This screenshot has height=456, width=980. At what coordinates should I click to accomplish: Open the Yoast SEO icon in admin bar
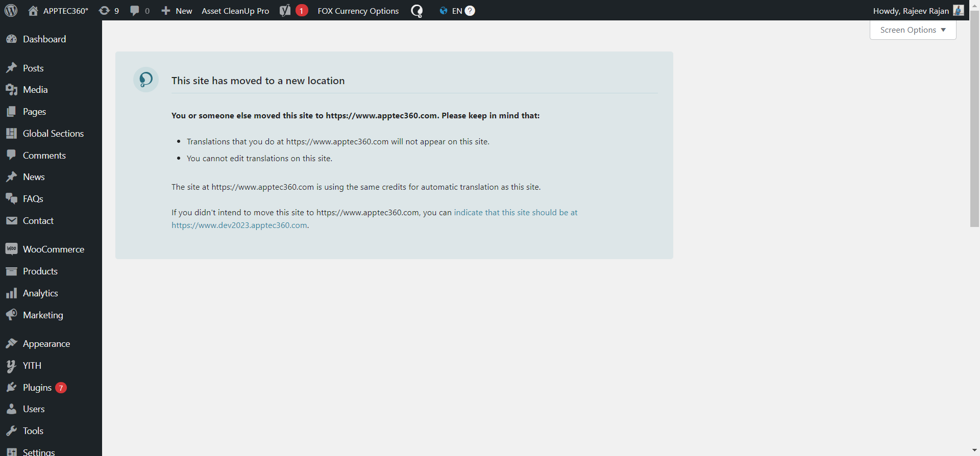click(x=285, y=11)
